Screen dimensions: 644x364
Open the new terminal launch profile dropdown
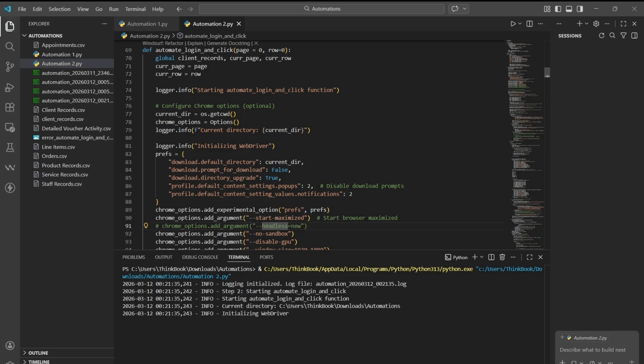tap(482, 257)
